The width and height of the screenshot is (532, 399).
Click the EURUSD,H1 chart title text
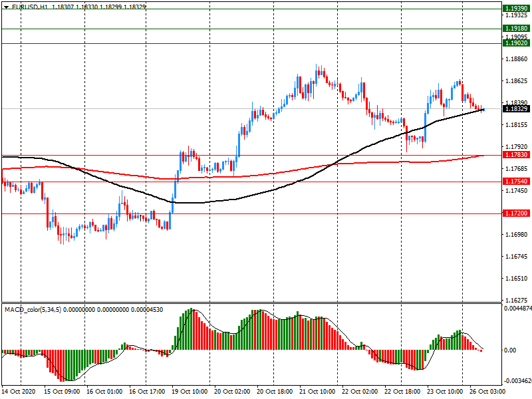(x=30, y=6)
